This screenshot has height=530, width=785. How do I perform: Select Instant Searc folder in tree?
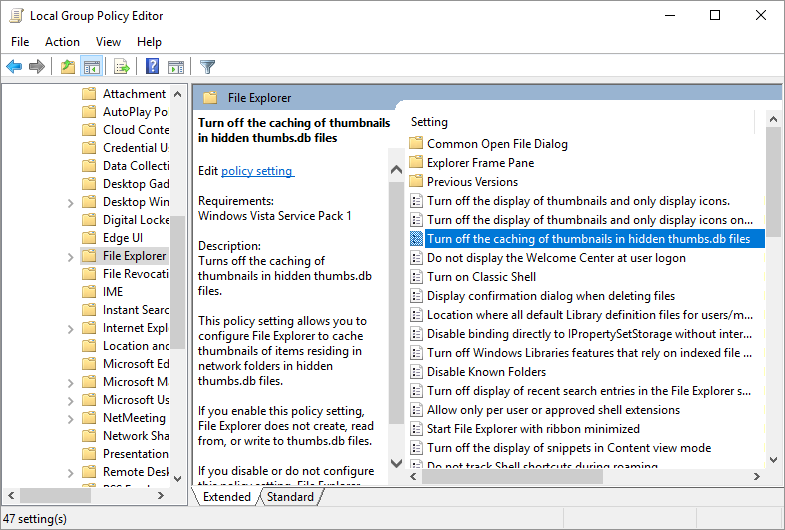click(136, 310)
